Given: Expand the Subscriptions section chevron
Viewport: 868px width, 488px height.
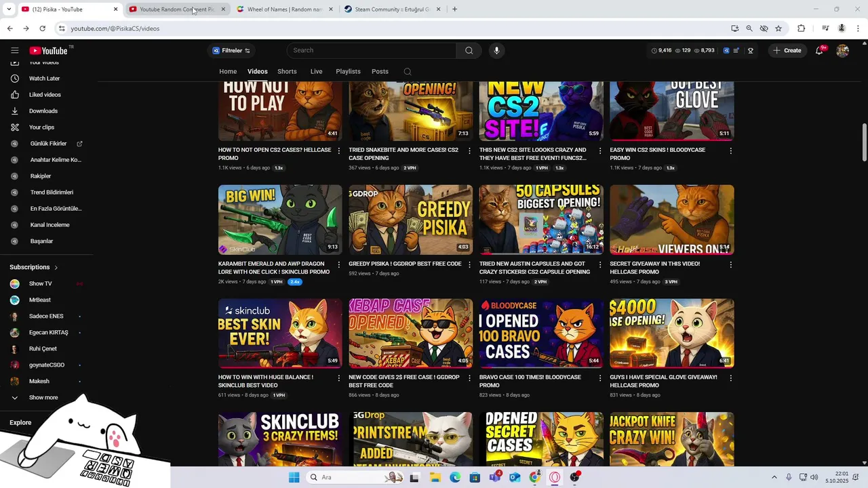Looking at the screenshot, I should pyautogui.click(x=56, y=268).
